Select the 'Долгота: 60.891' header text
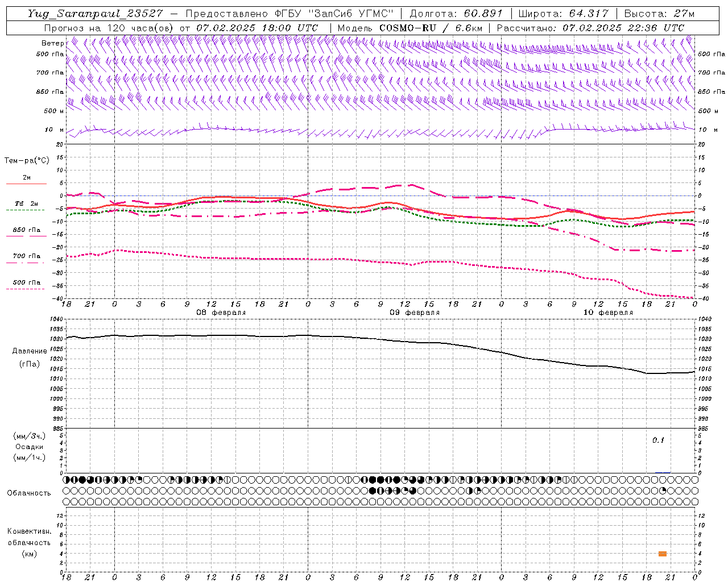Viewport: 728px width, 582px height. pos(457,14)
